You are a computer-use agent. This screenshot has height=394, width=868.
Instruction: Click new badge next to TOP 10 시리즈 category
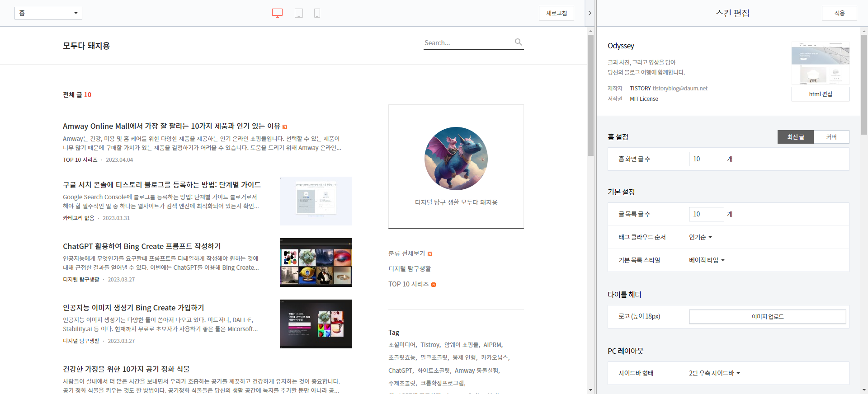(x=434, y=285)
